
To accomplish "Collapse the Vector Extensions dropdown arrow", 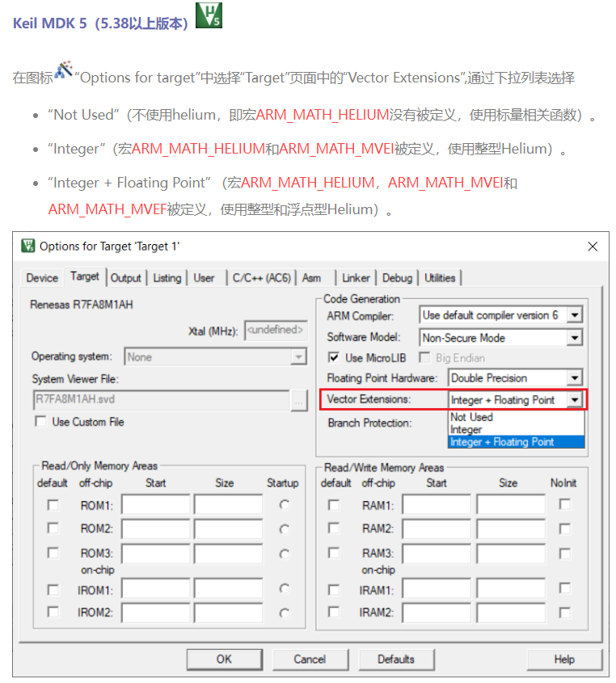I will click(x=575, y=399).
